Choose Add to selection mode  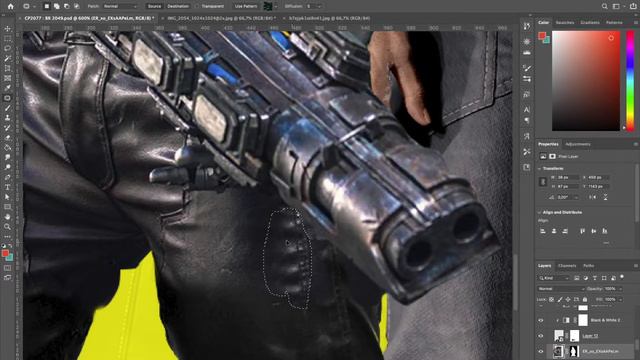(56, 6)
